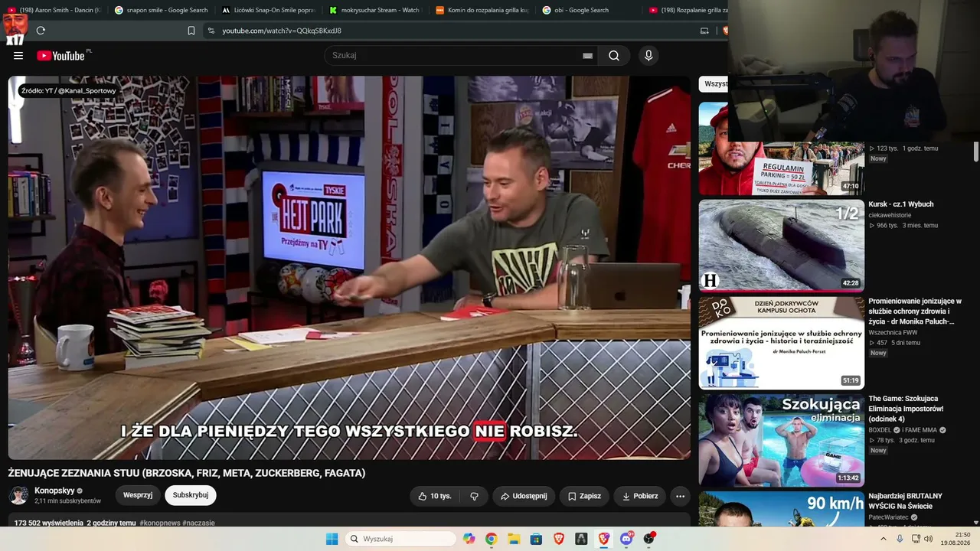Screen dimensions: 980x551
Task: Click the Zapisz save button
Action: (x=584, y=496)
